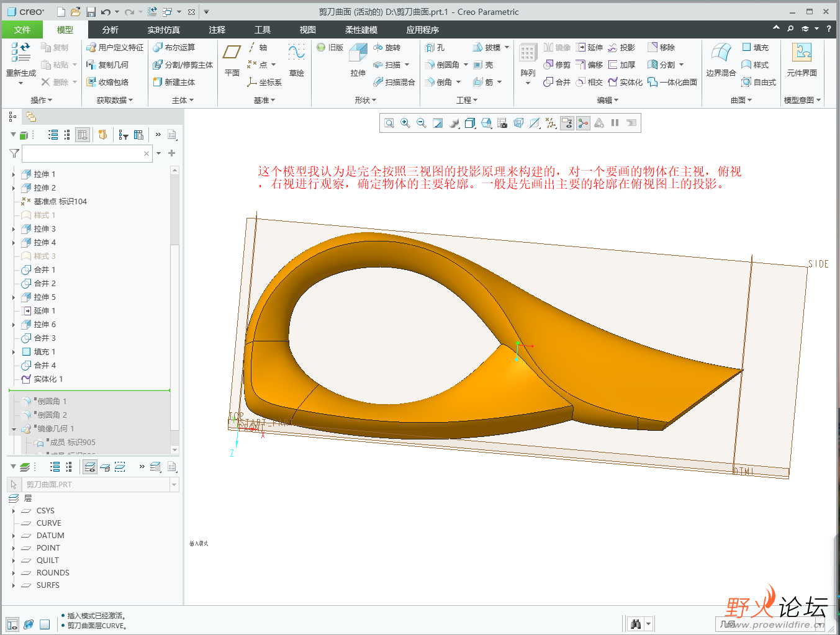Open the 视图 ribbon tab
Viewport: 840px width, 635px height.
coord(308,30)
